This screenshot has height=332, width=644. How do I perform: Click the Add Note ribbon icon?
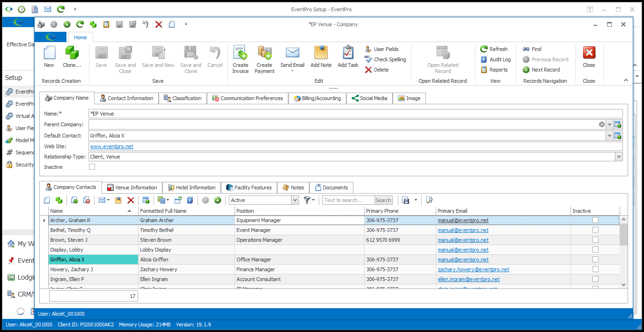[x=321, y=57]
